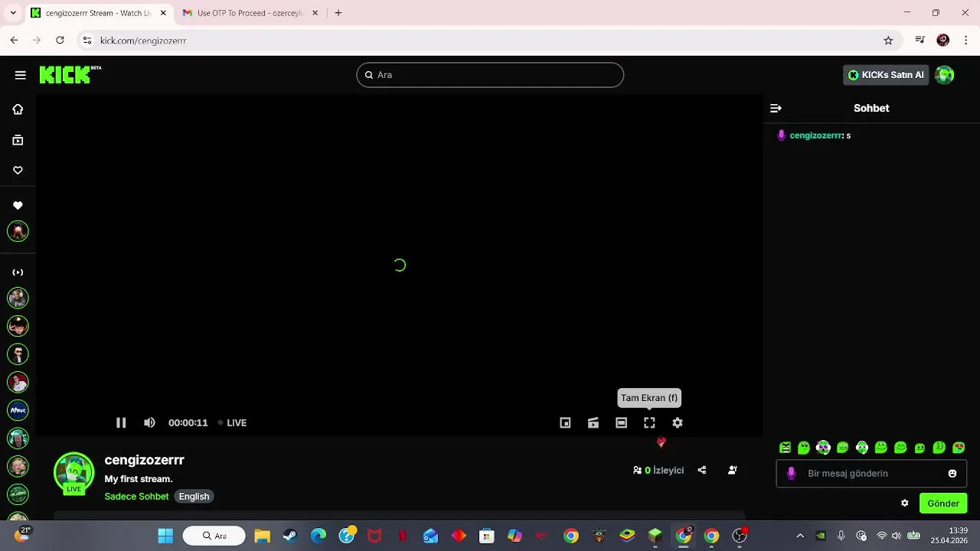The width and height of the screenshot is (980, 551).
Task: Enter fullscreen with Tam Ekran button
Action: coord(649,422)
